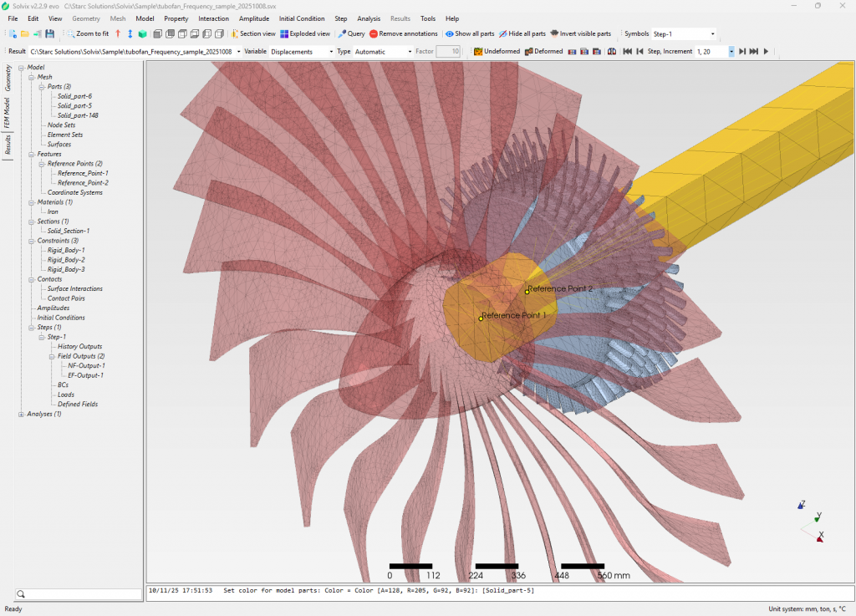Click the Save file icon

pos(50,34)
